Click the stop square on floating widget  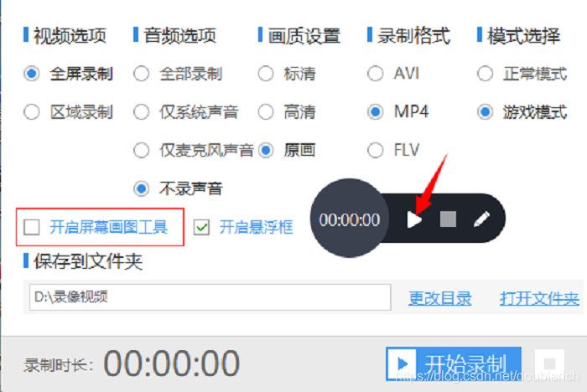(448, 219)
